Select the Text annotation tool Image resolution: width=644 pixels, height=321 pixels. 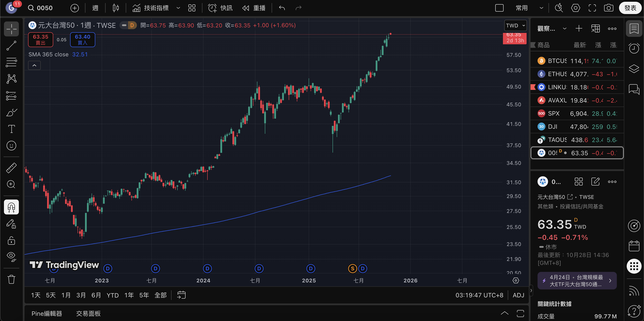11,129
